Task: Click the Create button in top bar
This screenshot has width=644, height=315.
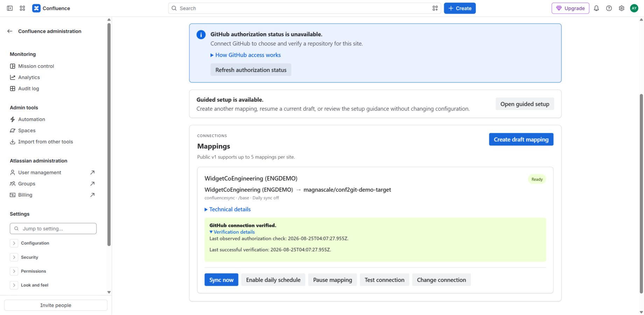Action: point(460,8)
